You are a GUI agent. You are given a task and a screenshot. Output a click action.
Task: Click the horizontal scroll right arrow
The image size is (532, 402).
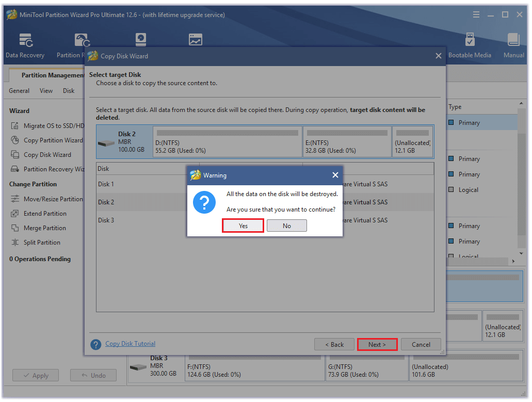tap(513, 261)
